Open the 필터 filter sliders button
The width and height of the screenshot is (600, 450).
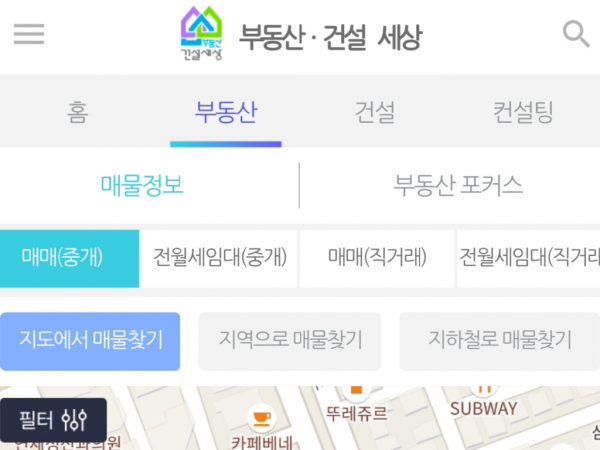54,420
